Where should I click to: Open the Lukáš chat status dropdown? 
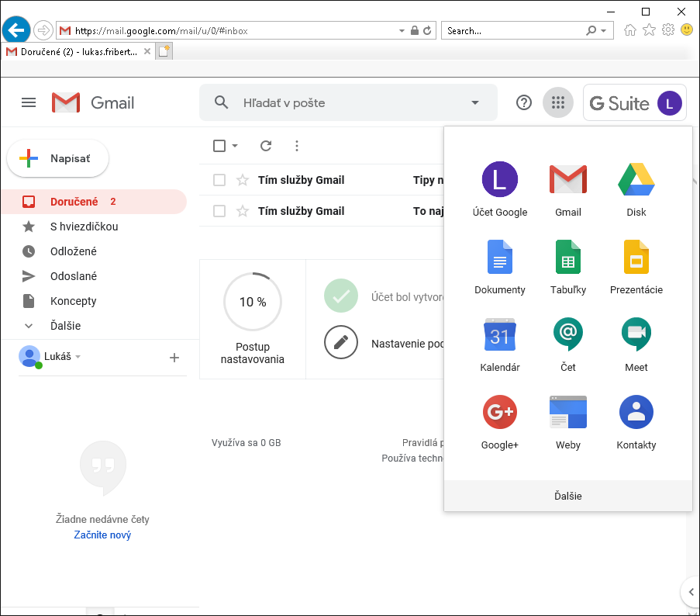point(78,357)
